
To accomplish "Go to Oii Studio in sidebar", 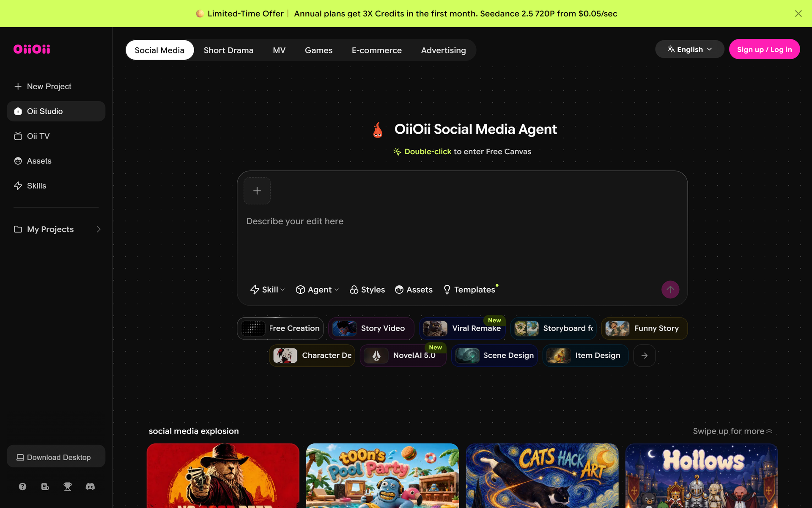I will [x=56, y=111].
